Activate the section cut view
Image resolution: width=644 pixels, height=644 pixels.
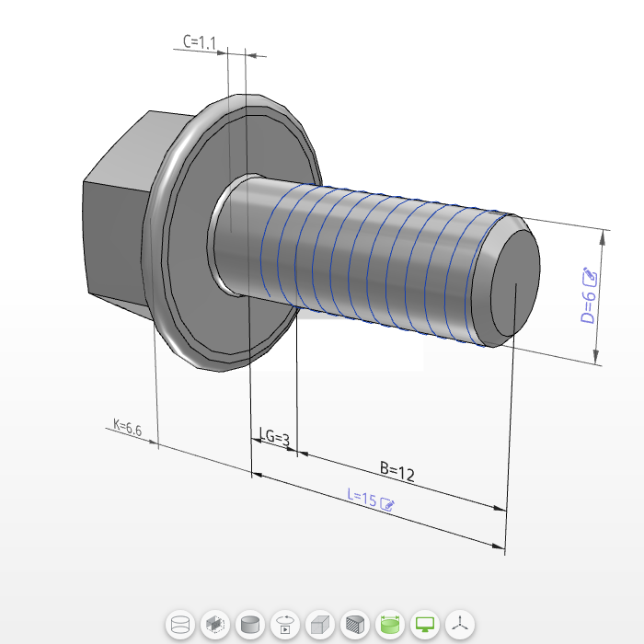pyautogui.click(x=355, y=625)
